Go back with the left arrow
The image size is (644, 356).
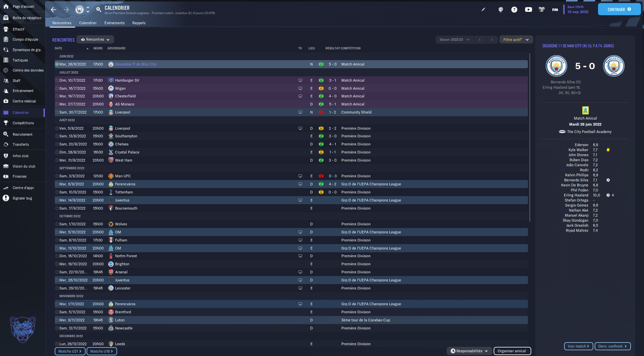click(x=54, y=10)
